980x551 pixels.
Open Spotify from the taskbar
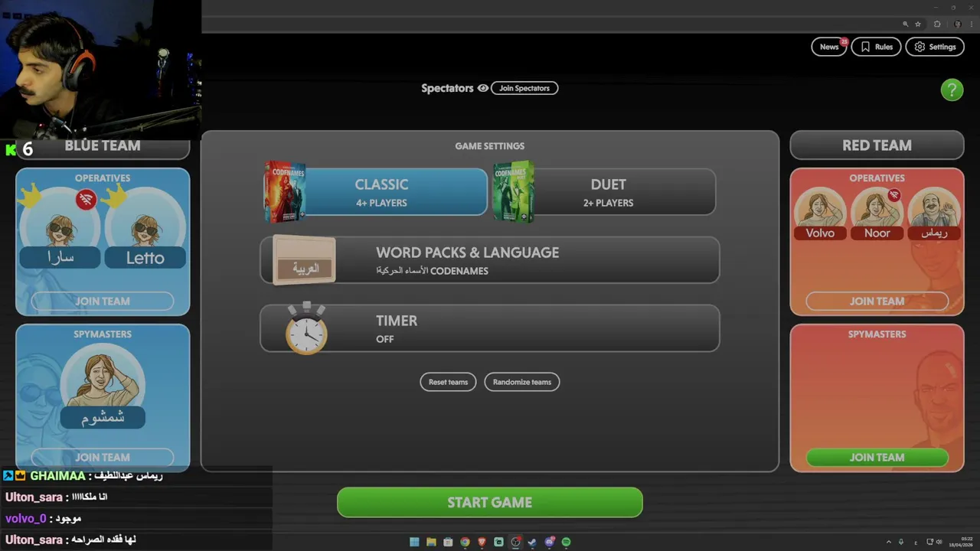(x=566, y=542)
